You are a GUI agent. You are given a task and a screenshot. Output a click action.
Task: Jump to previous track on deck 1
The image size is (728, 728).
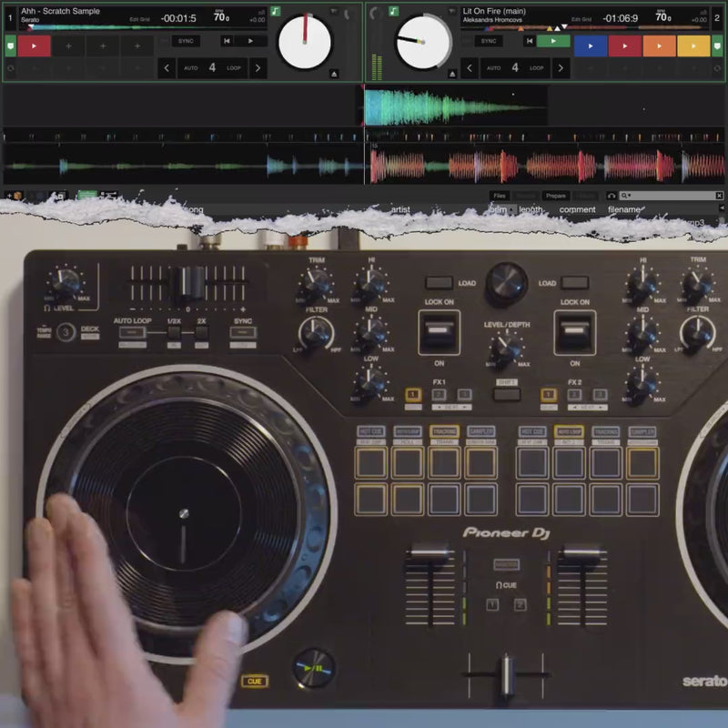pos(227,41)
